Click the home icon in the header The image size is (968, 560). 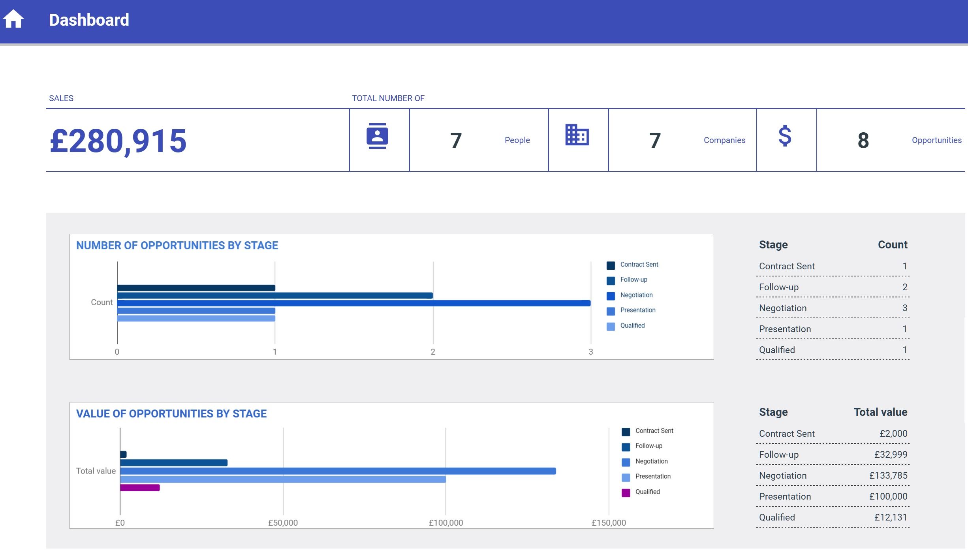(x=13, y=20)
